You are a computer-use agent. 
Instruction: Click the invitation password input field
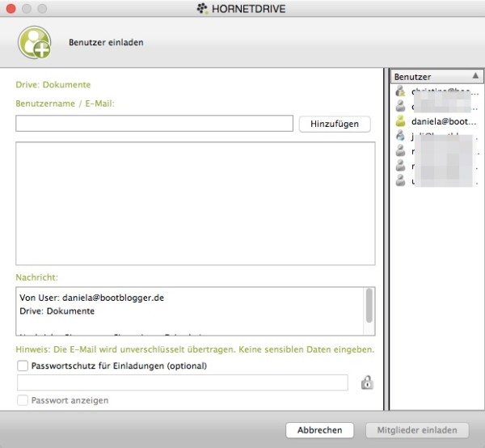point(183,382)
